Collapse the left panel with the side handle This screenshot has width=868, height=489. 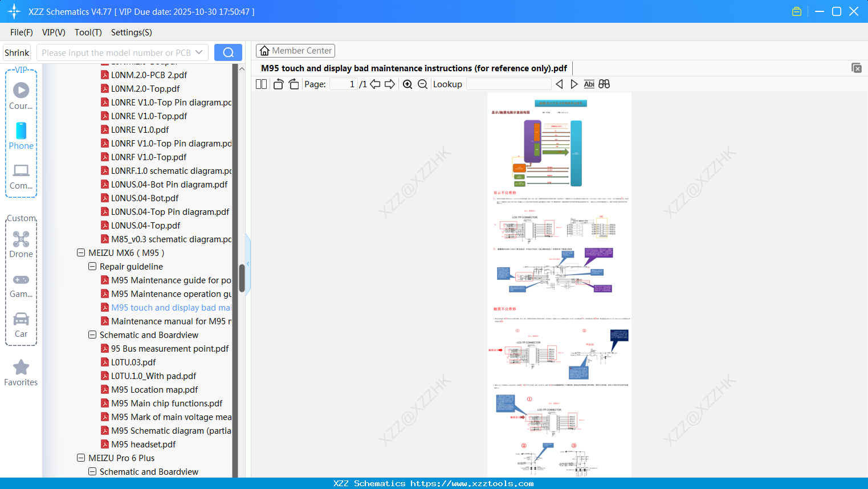tap(248, 263)
